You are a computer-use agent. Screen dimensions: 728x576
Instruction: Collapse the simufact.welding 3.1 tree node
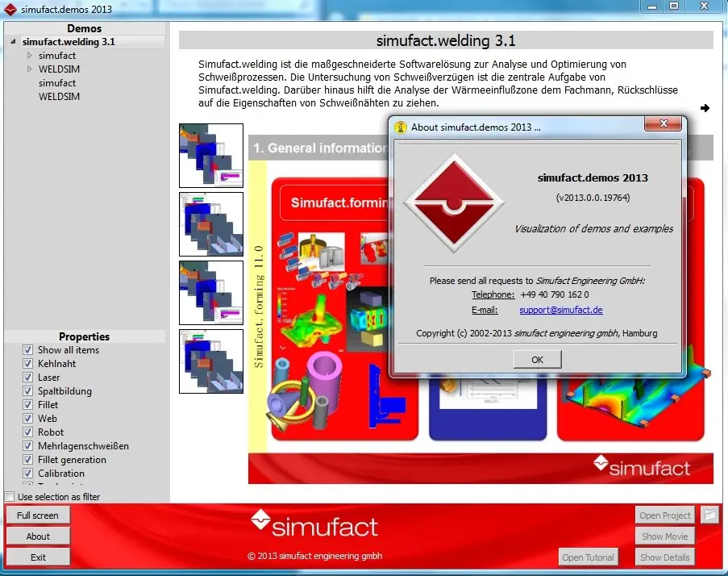pyautogui.click(x=13, y=42)
